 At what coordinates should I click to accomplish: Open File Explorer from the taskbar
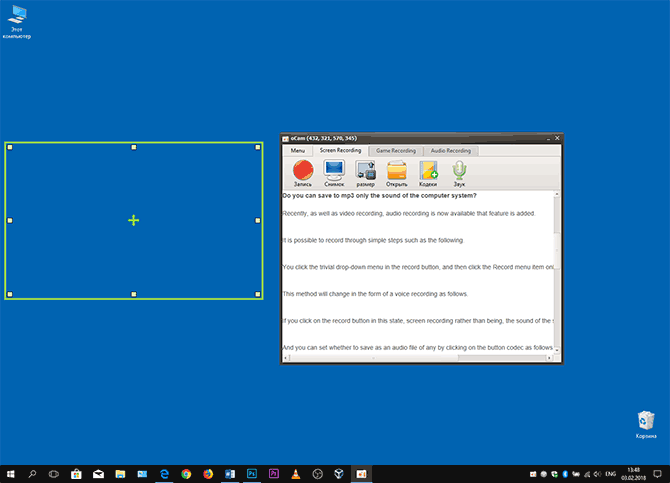click(x=120, y=474)
